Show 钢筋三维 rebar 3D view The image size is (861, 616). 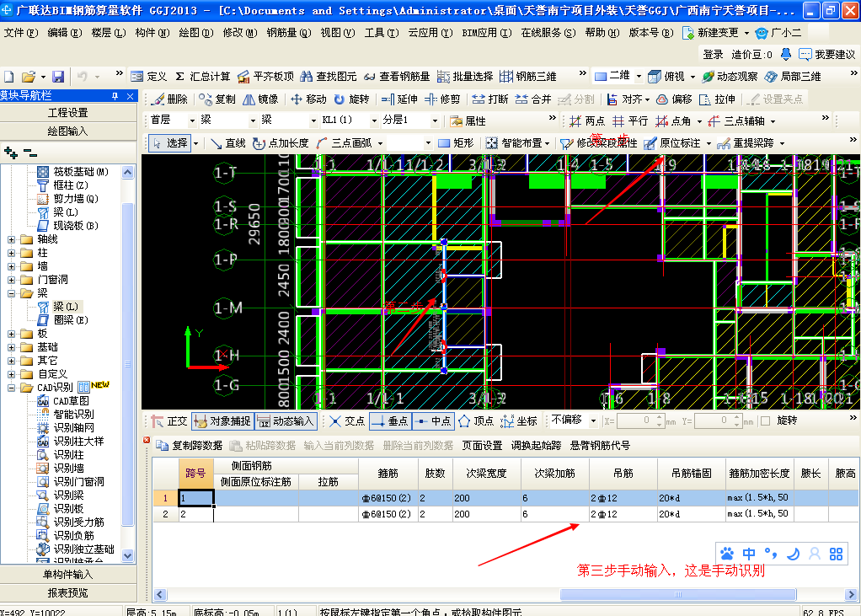(528, 77)
